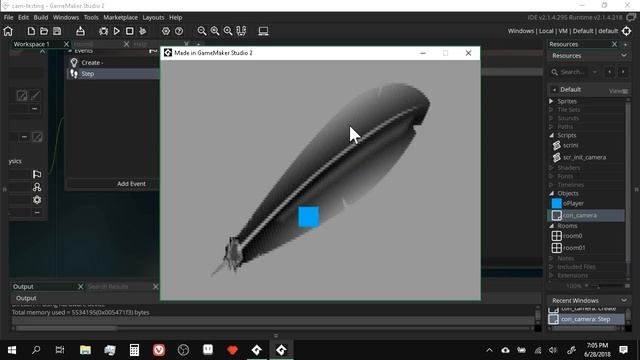The image size is (640, 360).
Task: Click the Add Event button
Action: point(131,184)
